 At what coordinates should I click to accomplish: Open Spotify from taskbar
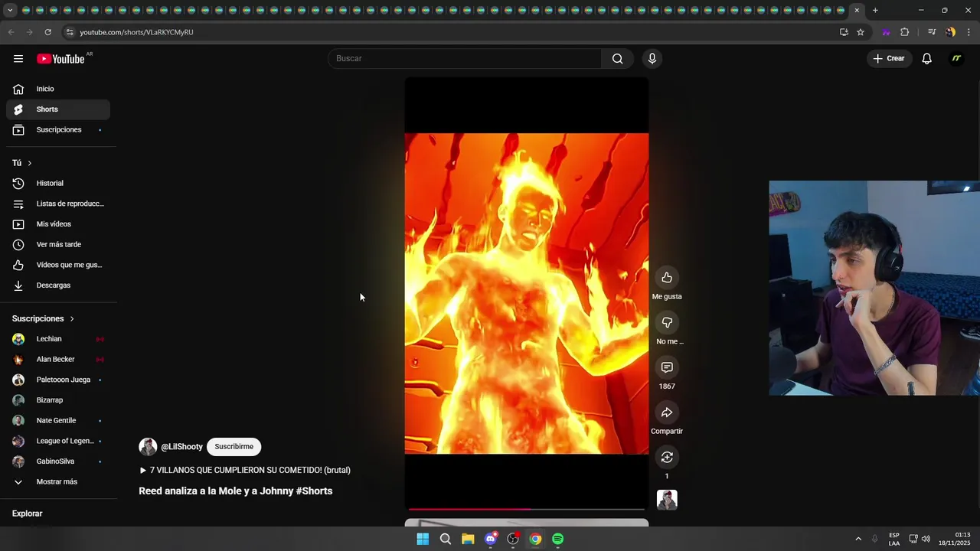tap(558, 540)
